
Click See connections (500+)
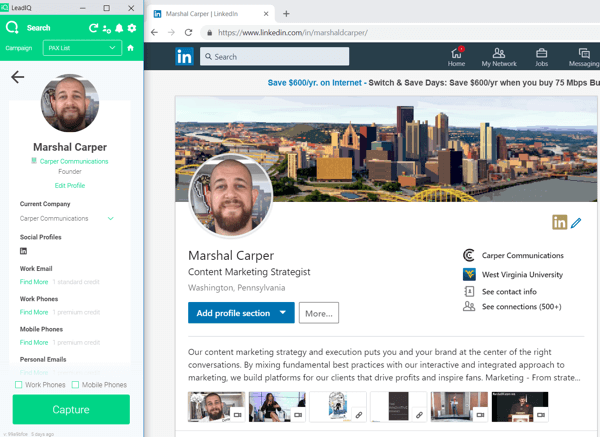coord(522,307)
